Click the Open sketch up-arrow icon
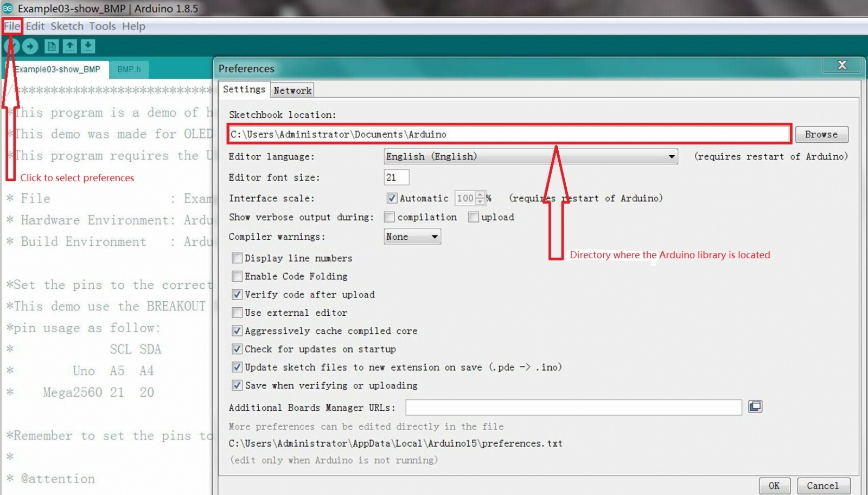Viewport: 868px width, 495px height. (69, 47)
